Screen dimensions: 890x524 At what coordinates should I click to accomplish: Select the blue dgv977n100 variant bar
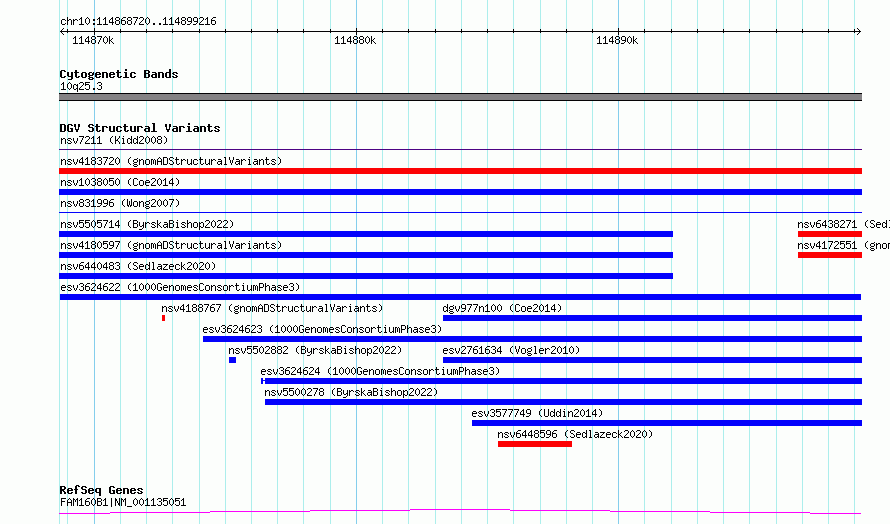point(652,318)
